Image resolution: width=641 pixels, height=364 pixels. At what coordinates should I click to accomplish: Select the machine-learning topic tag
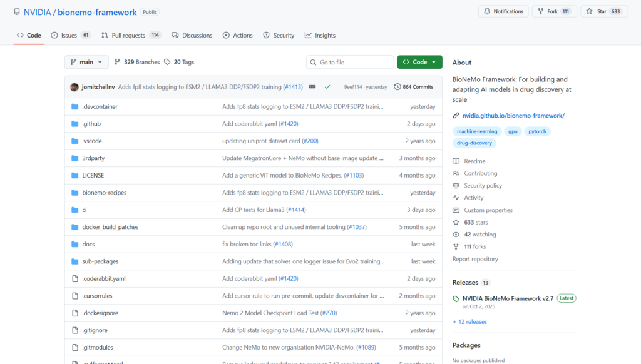tap(477, 131)
